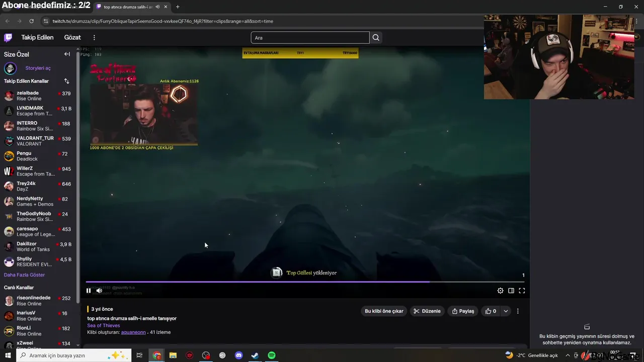This screenshot has height=362, width=644.
Task: Click the Bu klibi öne çıkar button
Action: coord(384,311)
